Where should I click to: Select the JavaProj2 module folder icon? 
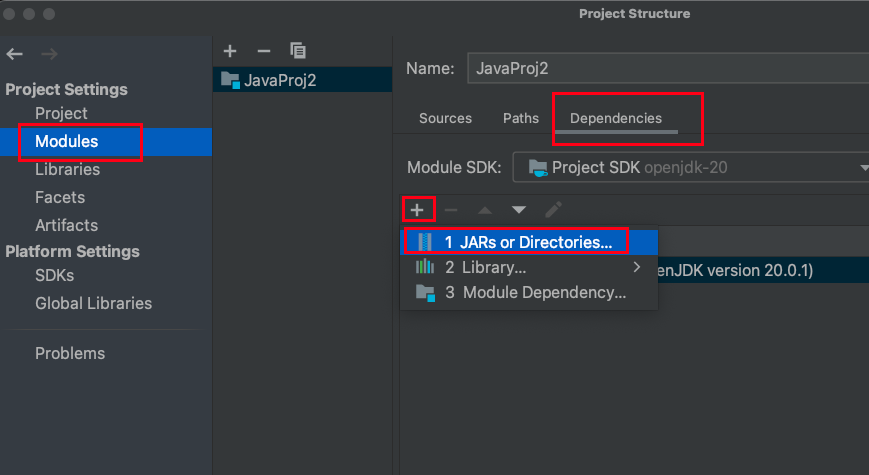[230, 80]
